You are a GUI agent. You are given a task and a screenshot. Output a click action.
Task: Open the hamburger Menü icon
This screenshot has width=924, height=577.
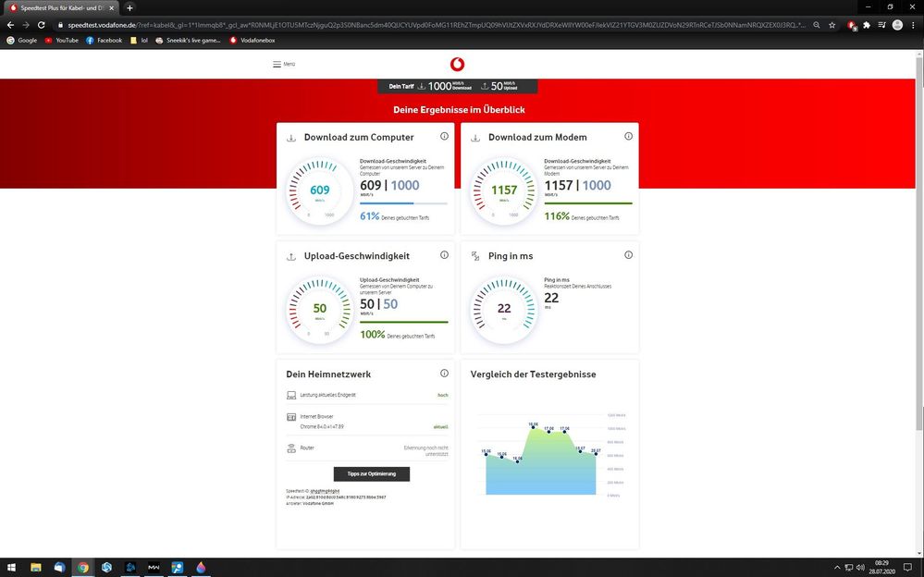click(x=277, y=64)
